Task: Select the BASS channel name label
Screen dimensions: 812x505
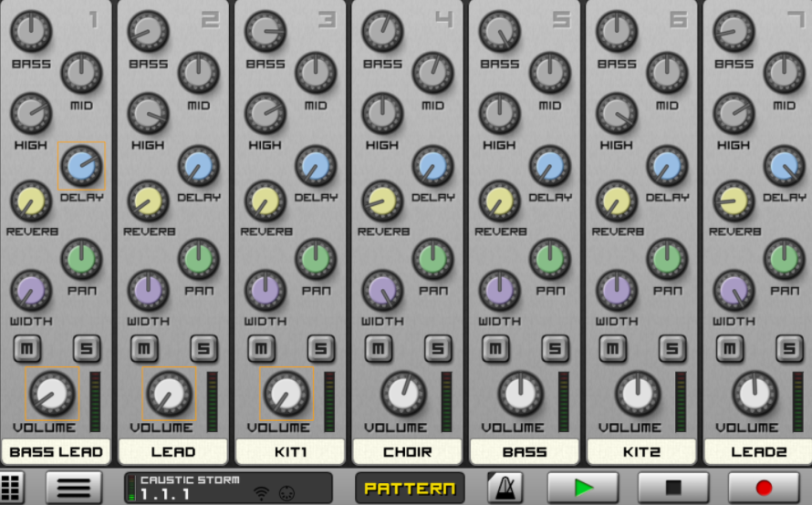Action: [x=525, y=451]
